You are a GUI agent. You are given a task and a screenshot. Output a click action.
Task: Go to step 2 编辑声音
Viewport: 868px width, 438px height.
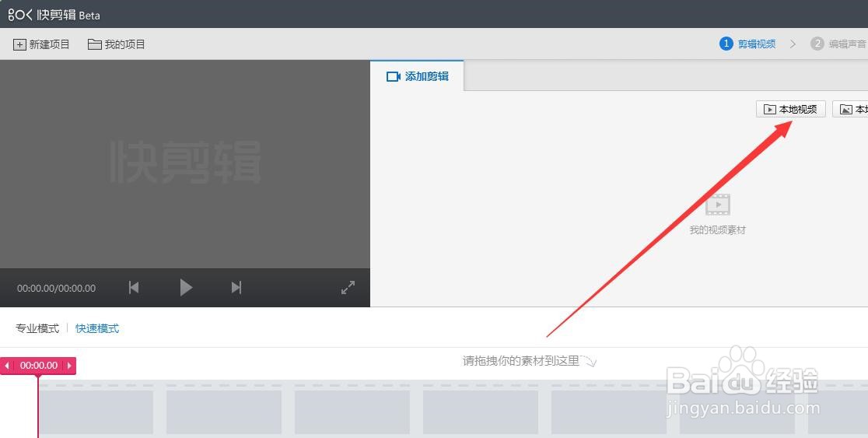pyautogui.click(x=838, y=44)
